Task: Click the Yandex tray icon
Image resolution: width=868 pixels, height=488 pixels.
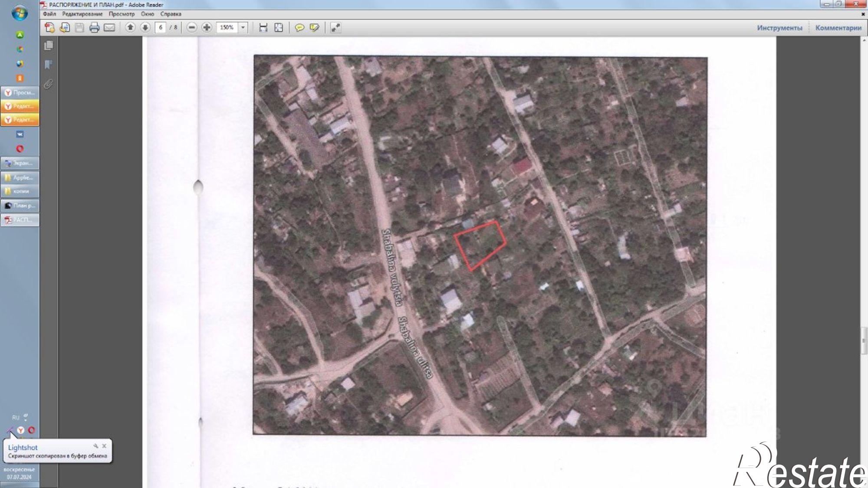Action: coord(20,430)
